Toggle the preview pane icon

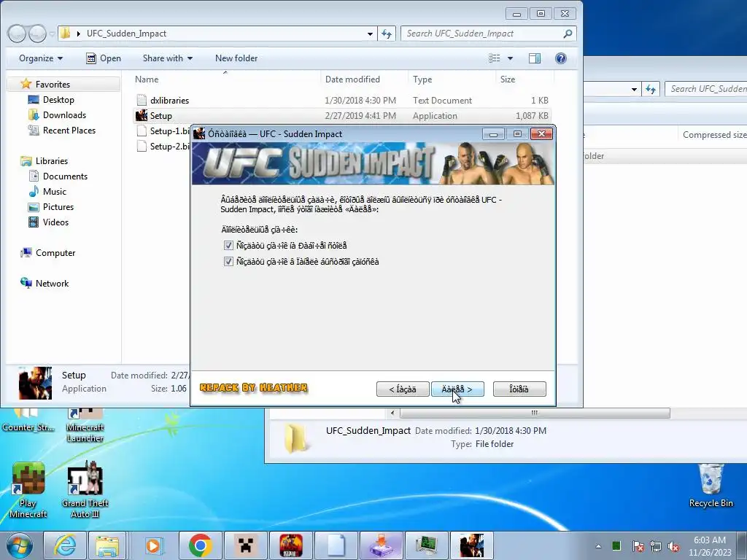pyautogui.click(x=535, y=58)
